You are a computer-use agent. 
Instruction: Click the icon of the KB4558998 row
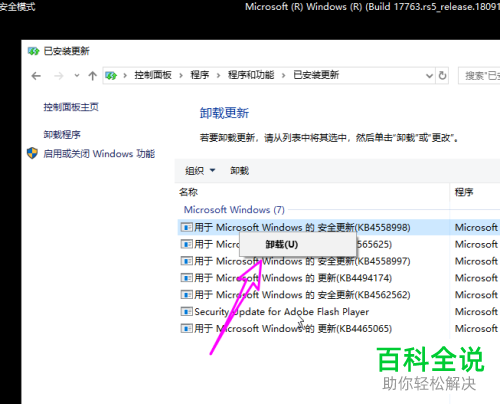tap(187, 227)
